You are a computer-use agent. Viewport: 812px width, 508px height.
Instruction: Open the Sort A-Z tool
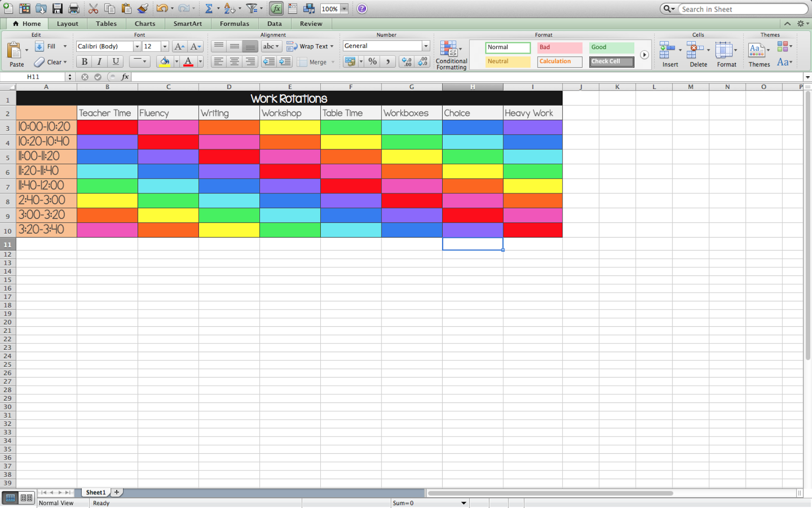[x=229, y=9]
